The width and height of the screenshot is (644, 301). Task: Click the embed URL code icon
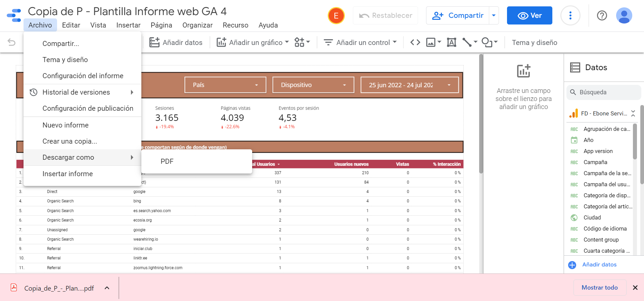coord(415,42)
